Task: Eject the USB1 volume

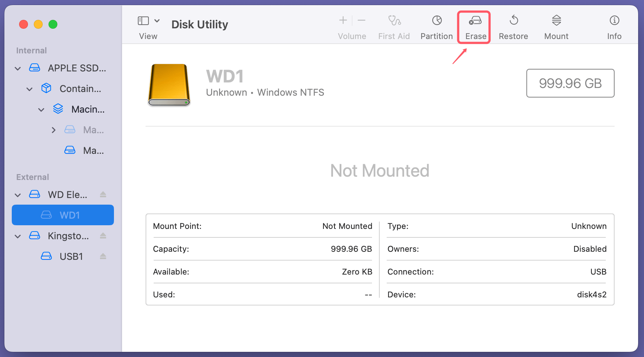Action: 103,256
